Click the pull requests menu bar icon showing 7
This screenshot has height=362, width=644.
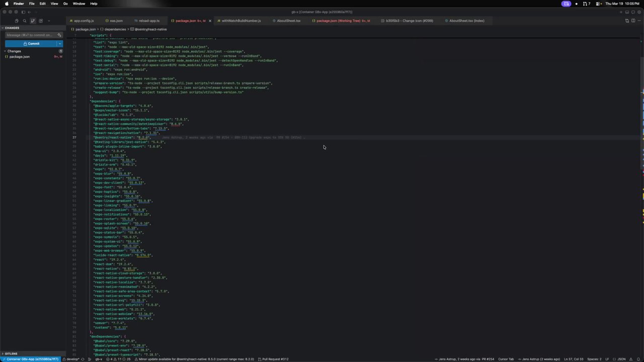pyautogui.click(x=587, y=4)
